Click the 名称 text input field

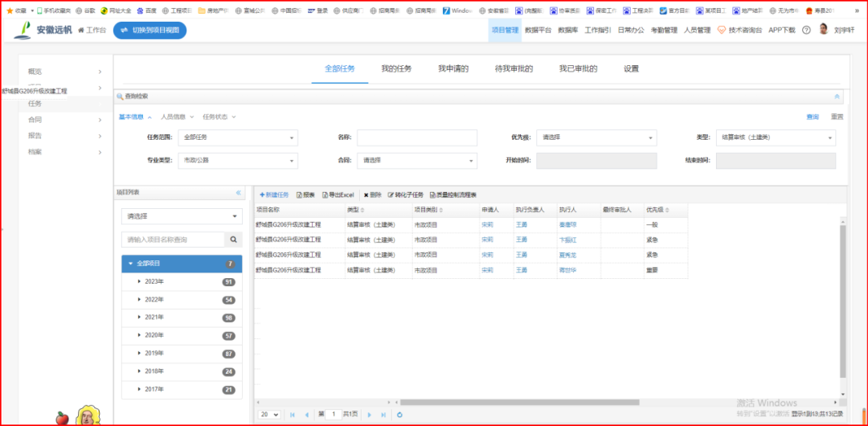[416, 137]
